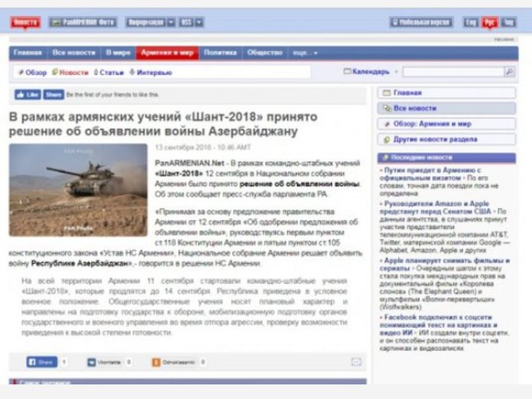The height and width of the screenshot is (399, 532).
Task: Open the Политика tab
Action: click(x=219, y=53)
